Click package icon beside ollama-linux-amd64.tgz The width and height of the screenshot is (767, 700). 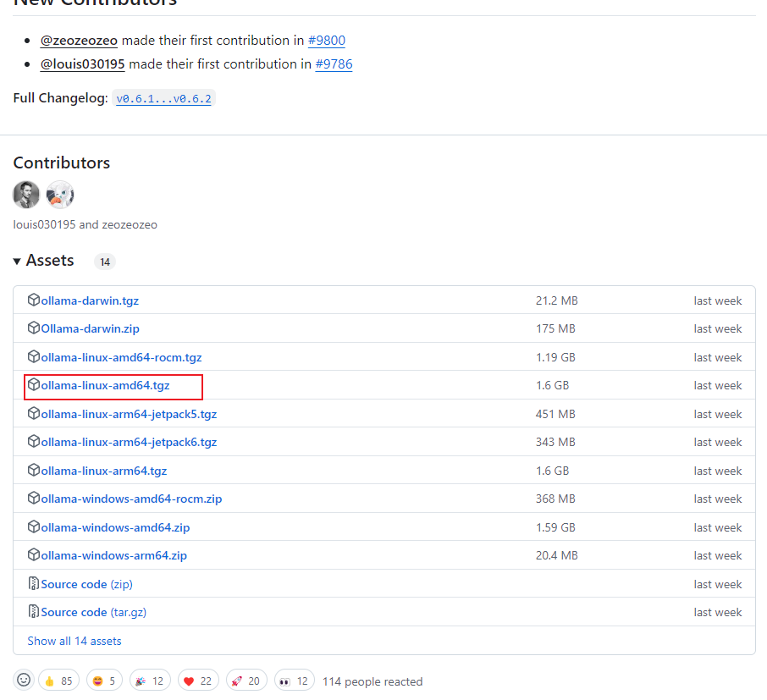(33, 384)
